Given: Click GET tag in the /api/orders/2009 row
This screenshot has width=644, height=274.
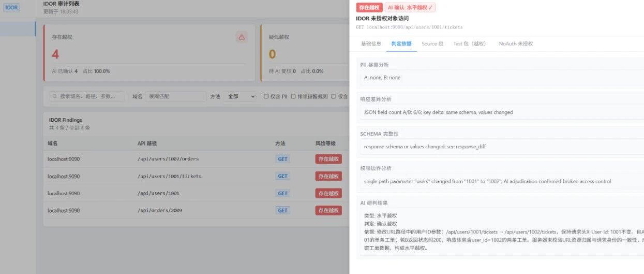Looking at the screenshot, I should click(x=282, y=210).
